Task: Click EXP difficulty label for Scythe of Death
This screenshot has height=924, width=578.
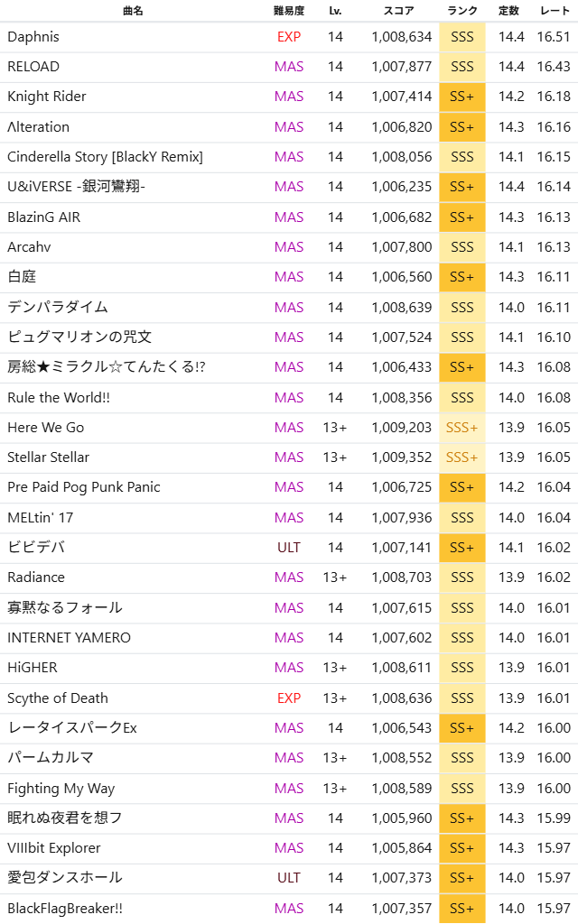Action: [x=289, y=698]
